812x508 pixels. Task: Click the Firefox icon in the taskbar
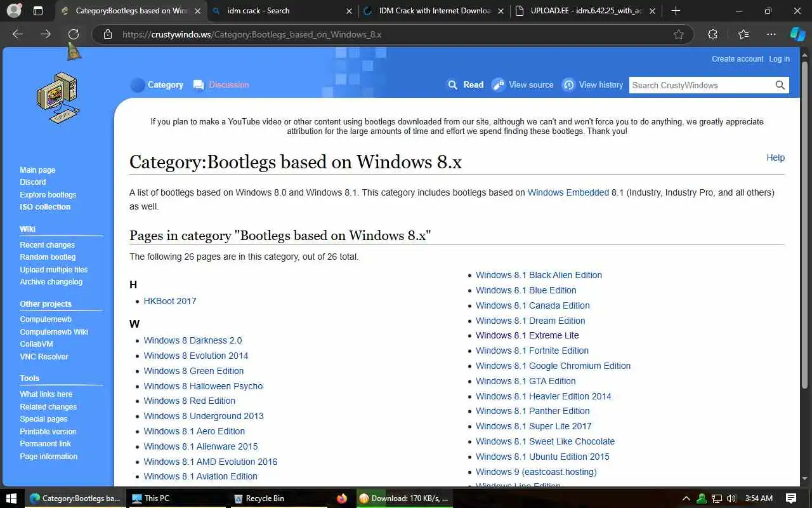point(342,498)
